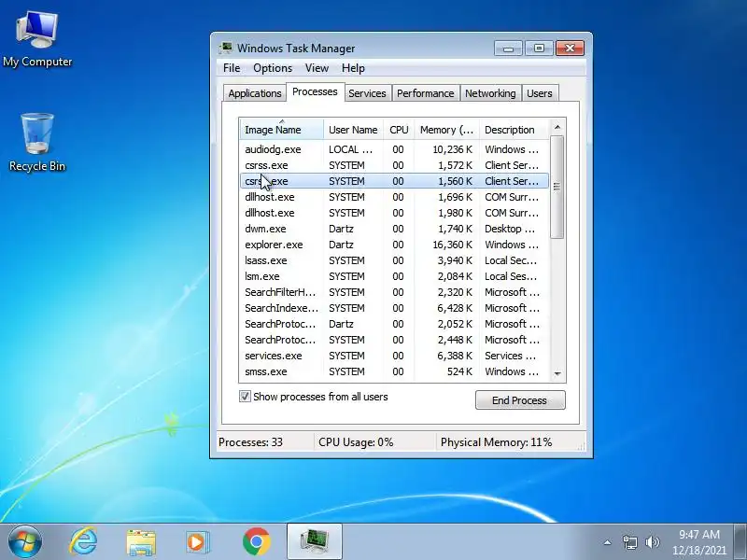Open the clock showing 9:47 AM
The height and width of the screenshot is (560, 747).
[698, 542]
